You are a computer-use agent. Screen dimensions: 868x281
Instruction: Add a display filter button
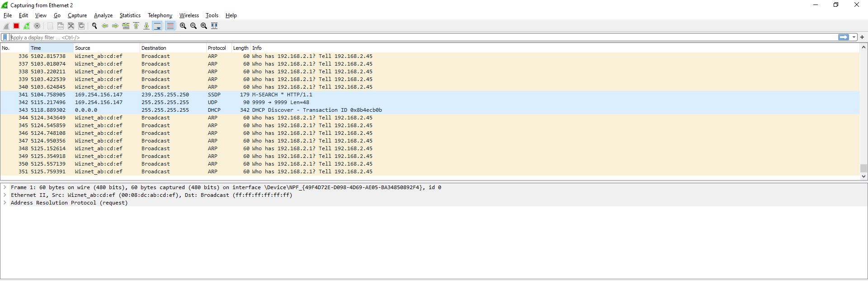click(x=862, y=38)
